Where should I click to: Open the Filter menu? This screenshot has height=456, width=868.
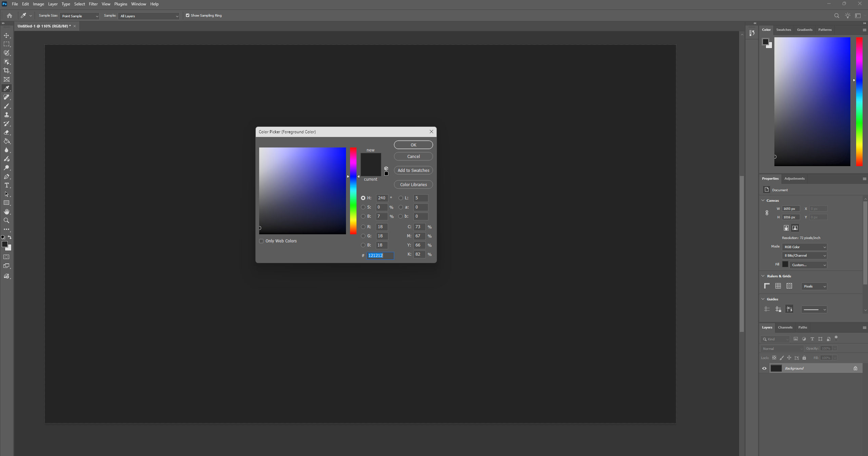[x=93, y=4]
